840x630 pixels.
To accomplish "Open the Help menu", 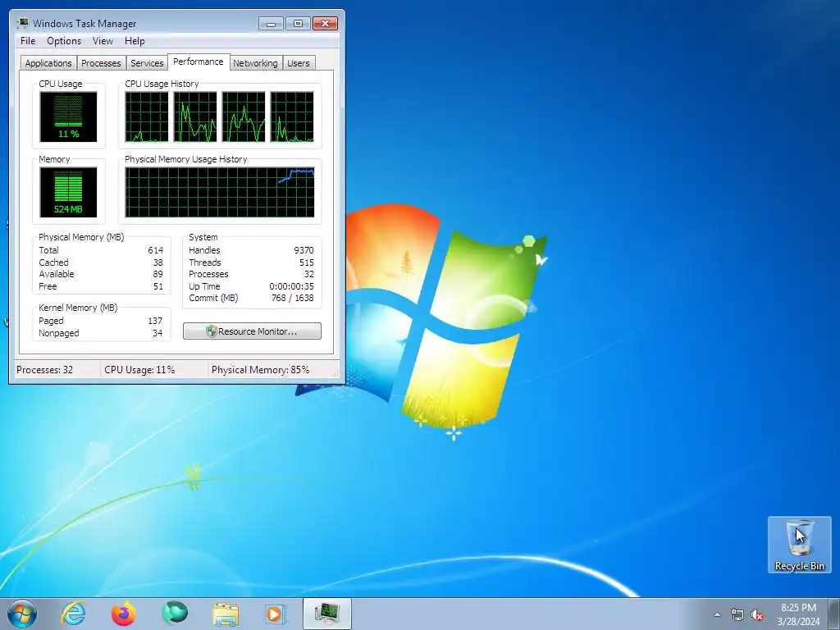I will pyautogui.click(x=135, y=41).
